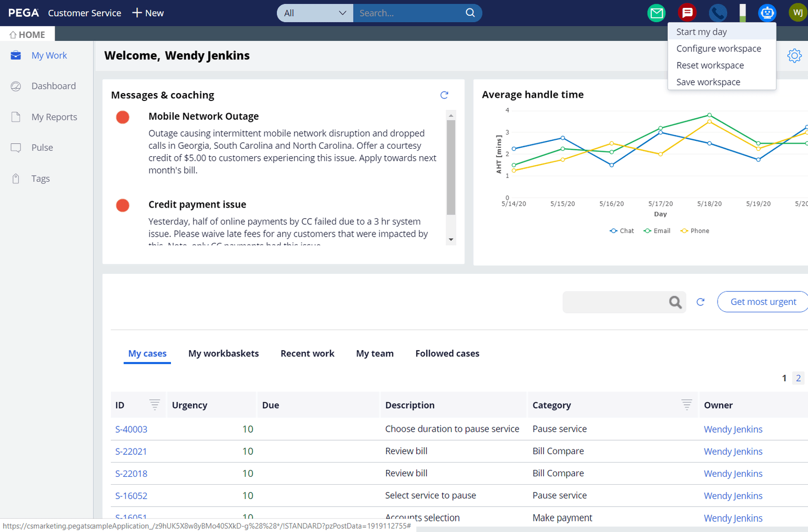Toggle Chat series in chart legend

tap(622, 231)
